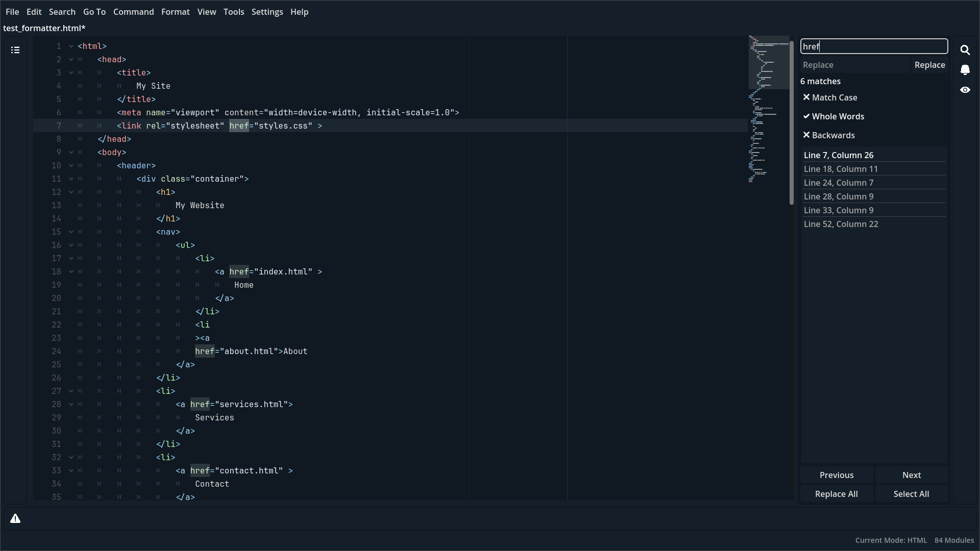Click the Replace button
Viewport: 980px width, 551px height.
tap(929, 65)
